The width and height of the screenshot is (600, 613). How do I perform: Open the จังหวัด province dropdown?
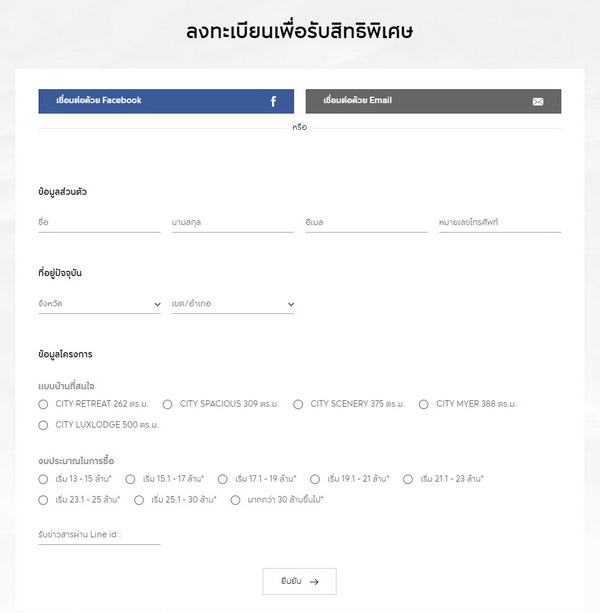pyautogui.click(x=99, y=303)
